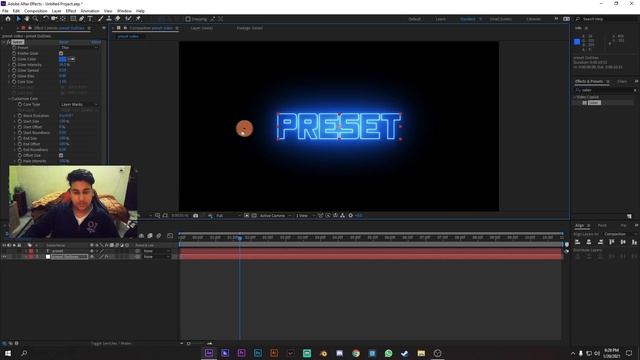Open the Composition menu
Viewport: 640px width, 360px height.
click(36, 11)
